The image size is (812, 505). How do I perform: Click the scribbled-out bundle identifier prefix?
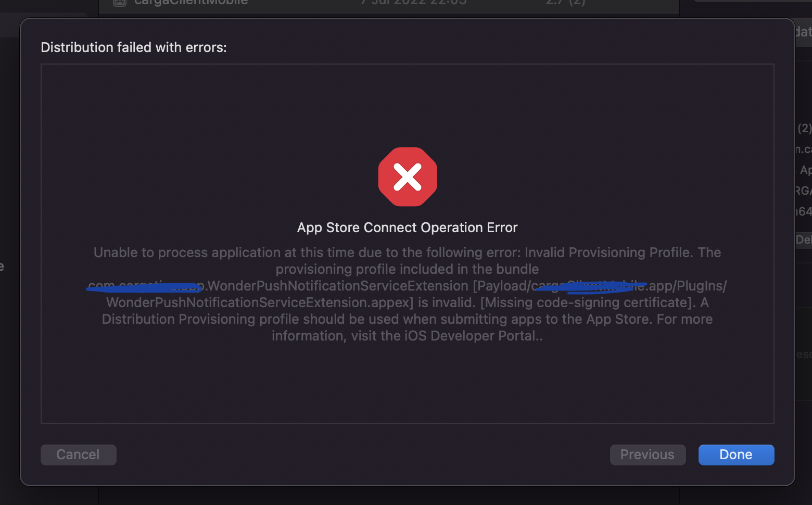(x=145, y=286)
